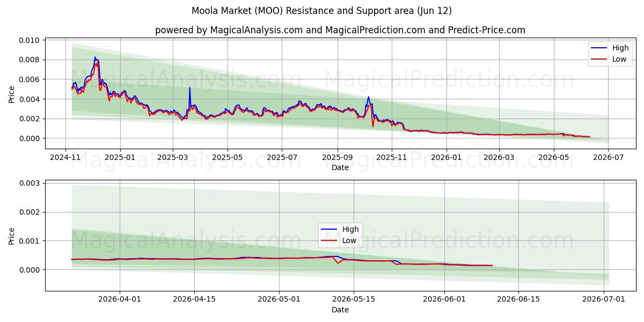The width and height of the screenshot is (644, 322).
Task: Click the 2024-11 date tick label
Action: click(65, 158)
